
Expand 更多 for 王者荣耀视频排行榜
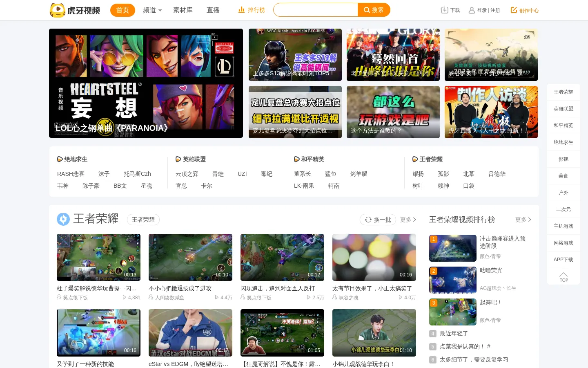[x=523, y=220]
